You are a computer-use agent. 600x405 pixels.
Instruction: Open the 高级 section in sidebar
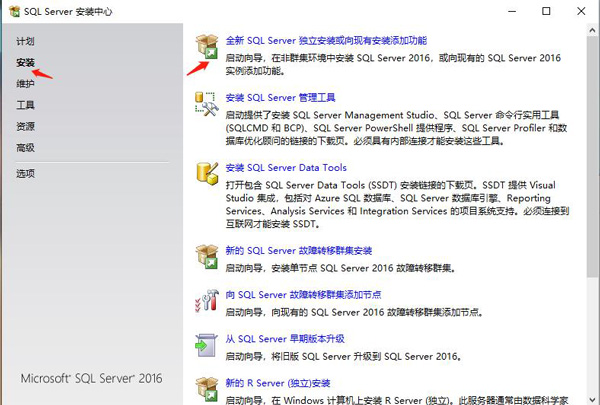[25, 148]
